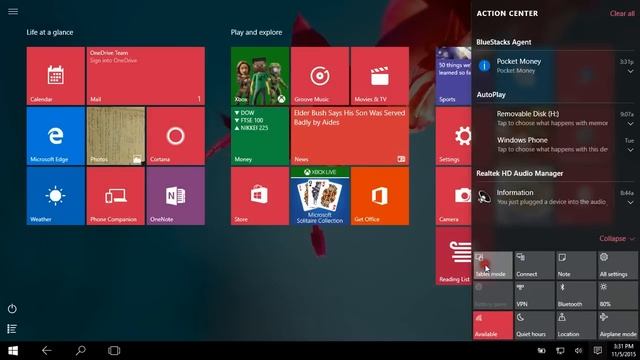The height and width of the screenshot is (360, 640).
Task: Open the Xbox tile
Action: coord(260,76)
